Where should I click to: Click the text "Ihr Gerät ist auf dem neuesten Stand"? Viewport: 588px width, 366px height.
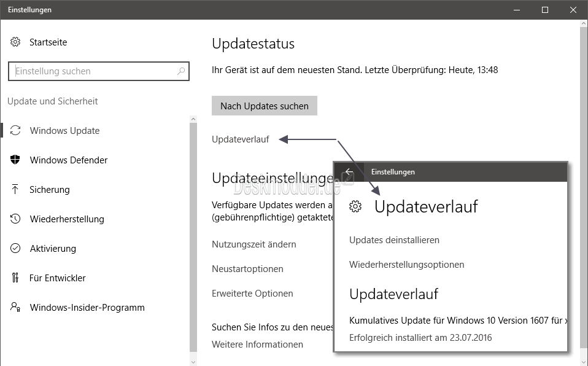[287, 70]
